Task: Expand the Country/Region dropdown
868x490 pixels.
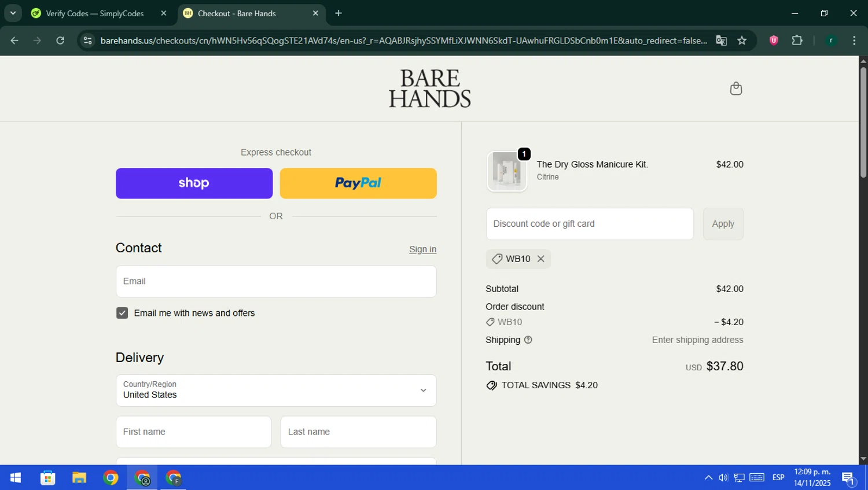Action: pyautogui.click(x=276, y=390)
